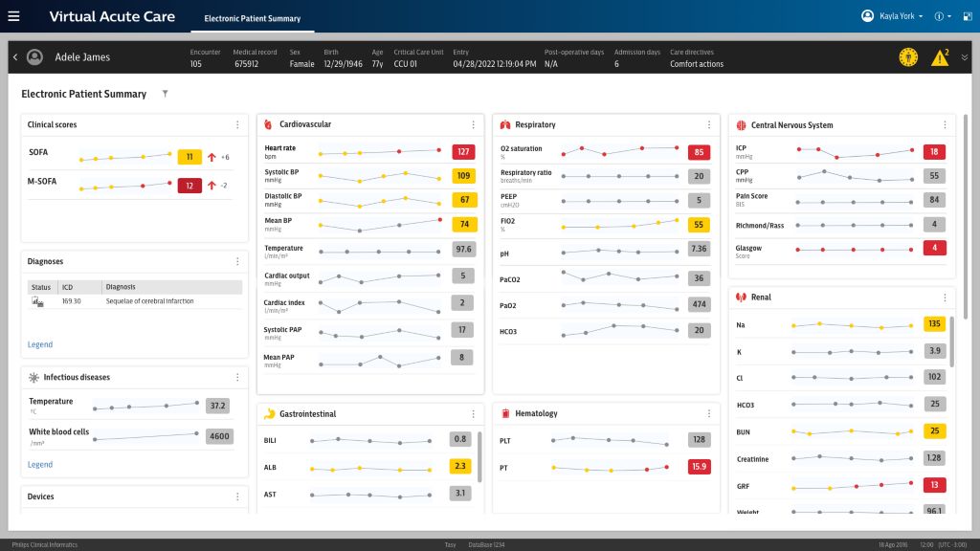Screen dimensions: 980x551
Task: Open the hamburger main menu
Action: tap(13, 16)
